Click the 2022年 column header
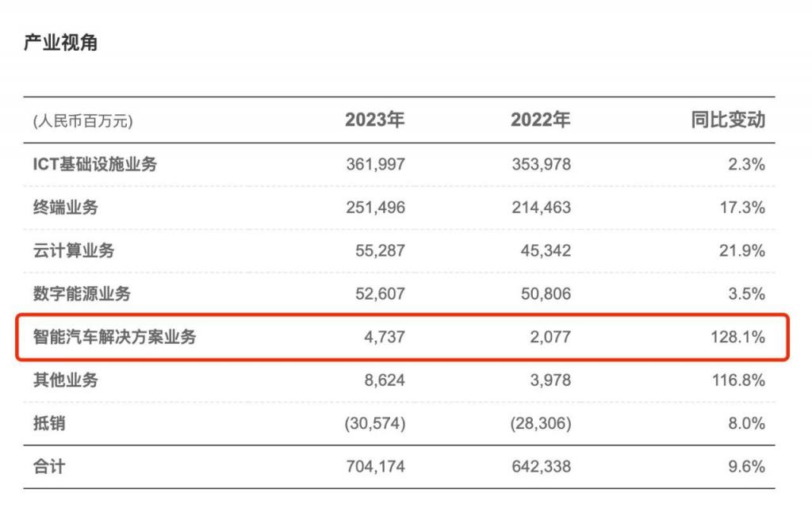Image resolution: width=812 pixels, height=531 pixels. coord(540,120)
